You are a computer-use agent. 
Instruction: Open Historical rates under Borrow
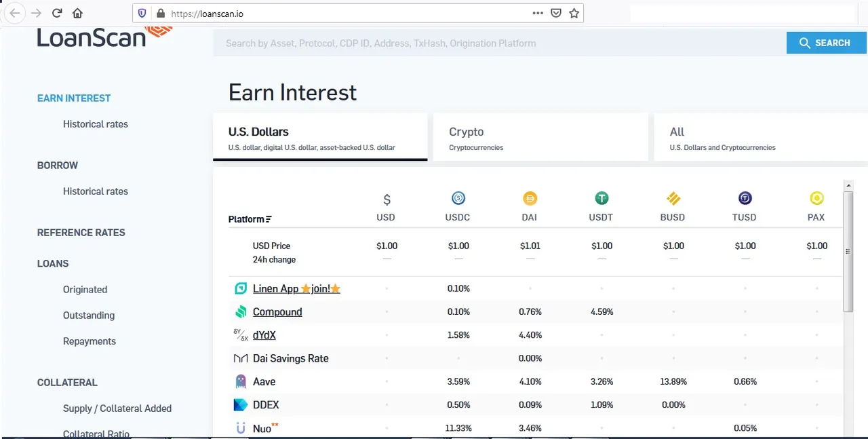coord(96,191)
